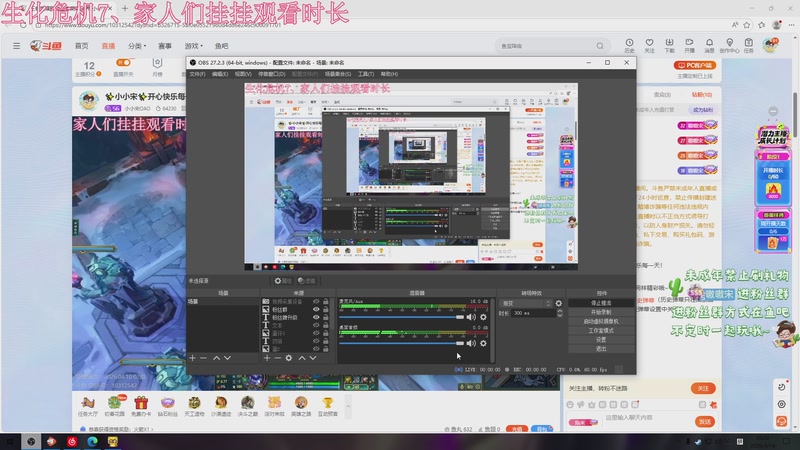
Task: Open OBS 编辑(E) menu
Action: pos(220,74)
